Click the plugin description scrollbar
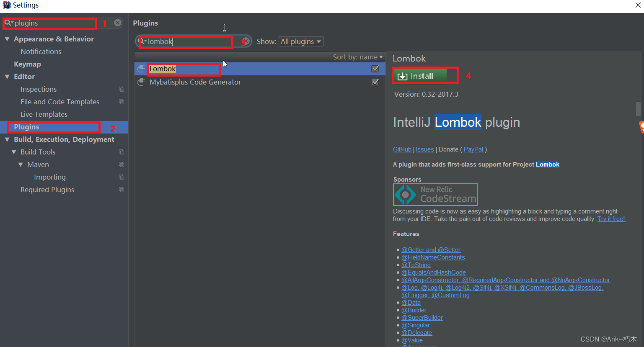644x347 pixels. coord(638,109)
